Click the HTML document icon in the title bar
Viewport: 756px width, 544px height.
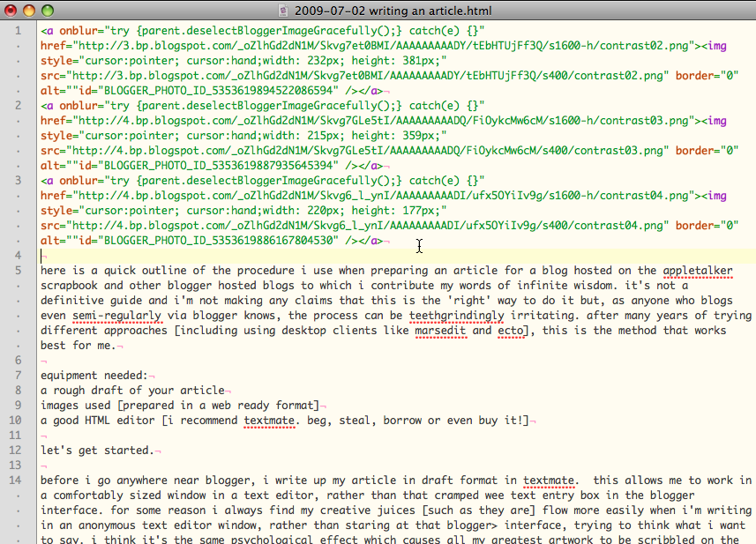283,10
